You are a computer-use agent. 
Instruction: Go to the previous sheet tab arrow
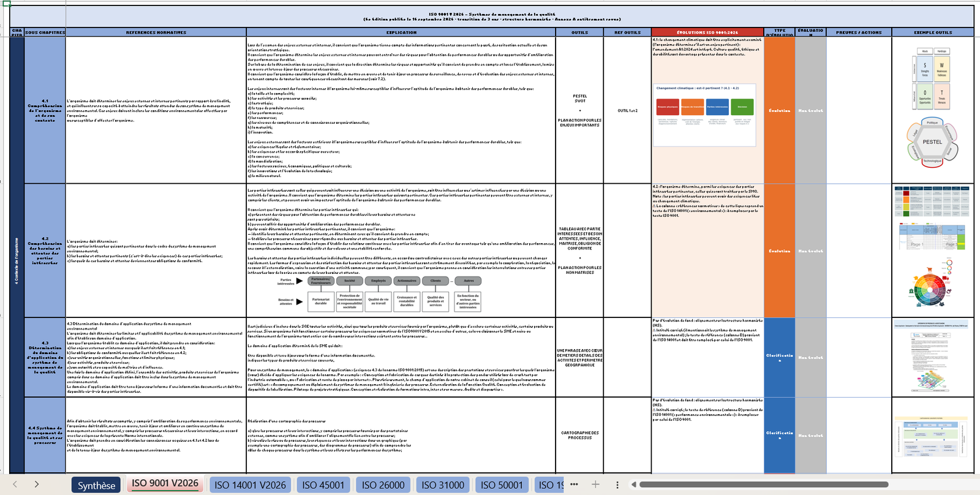click(x=15, y=485)
